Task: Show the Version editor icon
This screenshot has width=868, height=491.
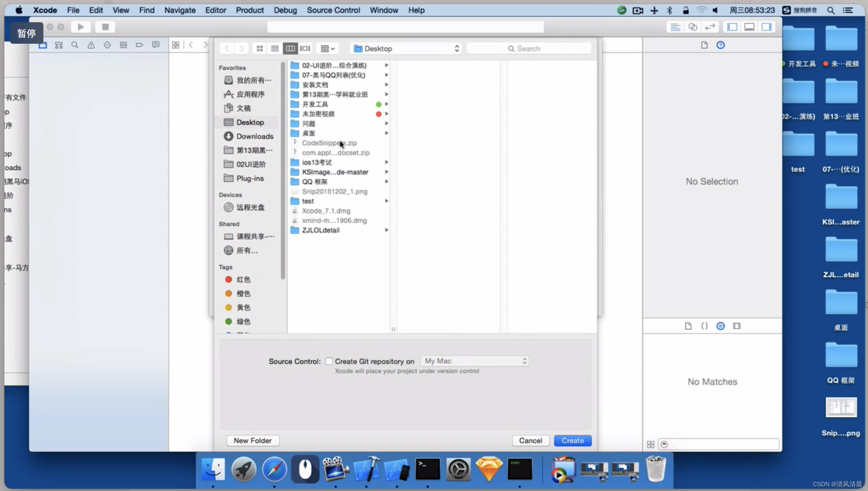Action: [710, 27]
